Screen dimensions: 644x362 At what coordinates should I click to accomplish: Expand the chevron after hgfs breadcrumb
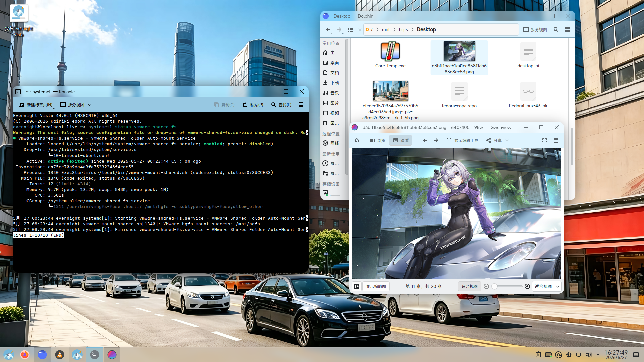pos(412,29)
